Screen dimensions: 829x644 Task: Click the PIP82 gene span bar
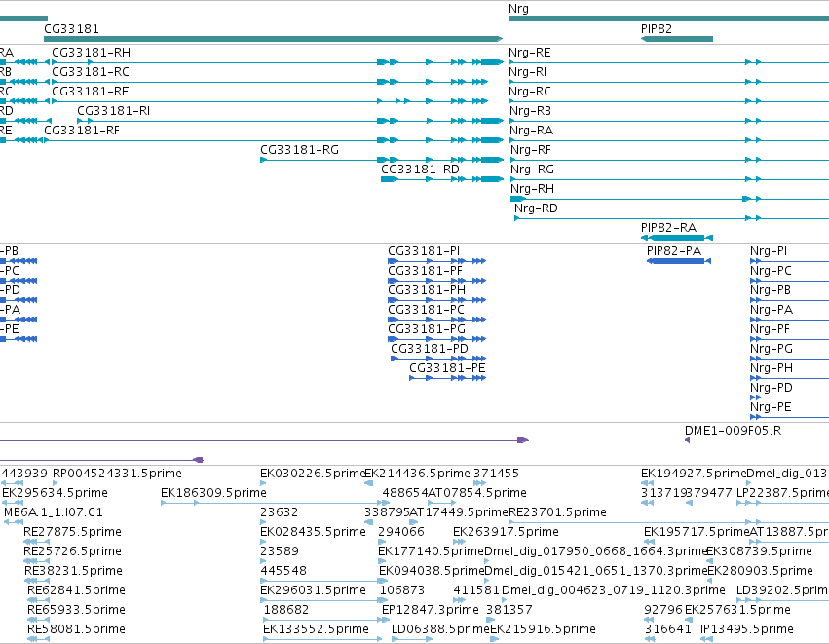tap(677, 39)
